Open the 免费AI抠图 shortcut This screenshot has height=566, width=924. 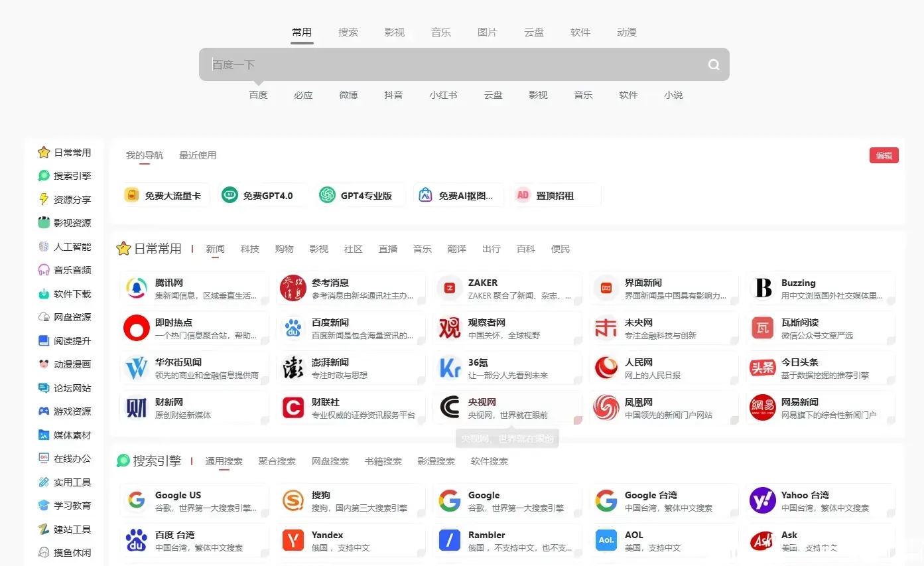pyautogui.click(x=460, y=195)
